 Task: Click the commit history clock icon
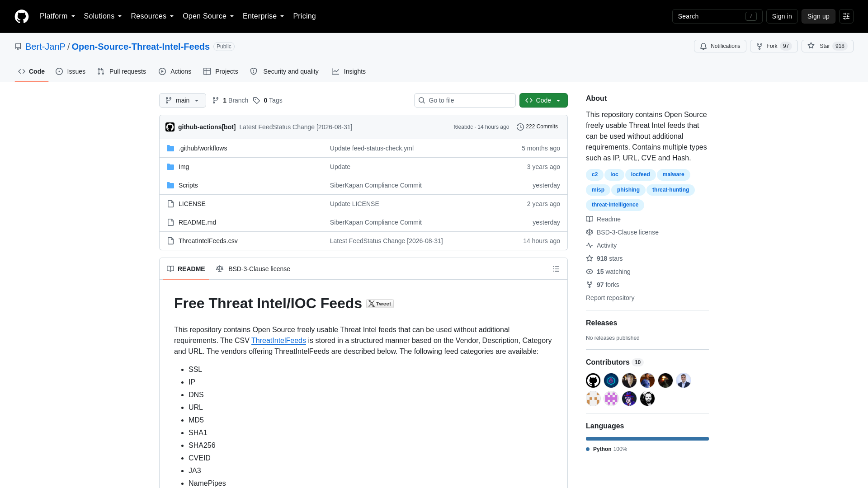click(520, 127)
